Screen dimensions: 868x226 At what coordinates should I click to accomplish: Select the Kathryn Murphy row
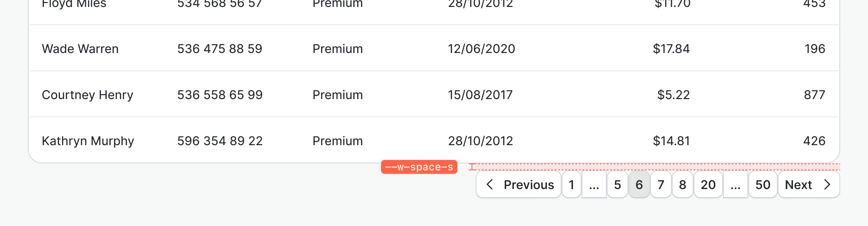88,141
